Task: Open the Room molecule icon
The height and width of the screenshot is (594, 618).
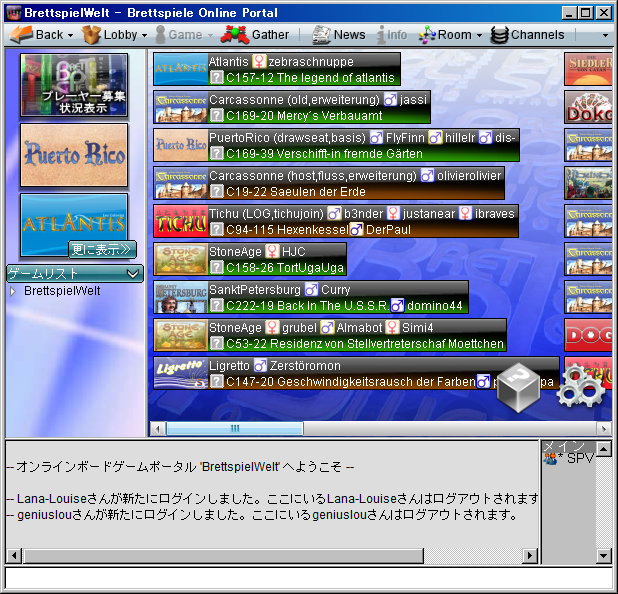Action: [428, 35]
